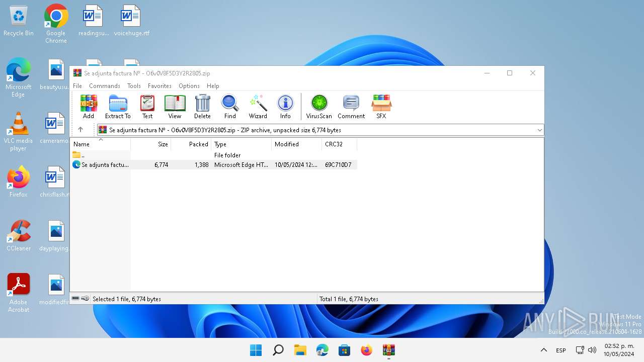This screenshot has width=644, height=362.
Task: Open File Explorer from taskbar
Action: (x=300, y=350)
